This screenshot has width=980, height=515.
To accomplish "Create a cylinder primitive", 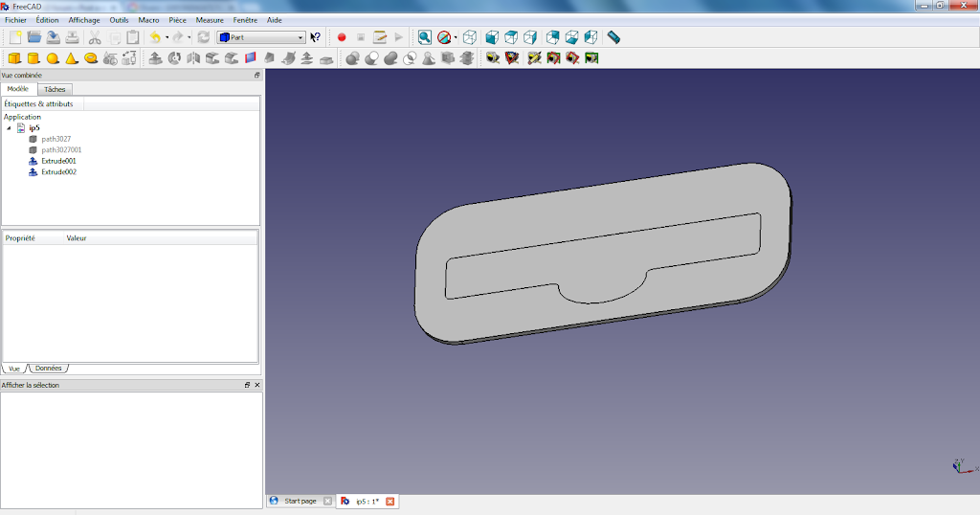I will pos(33,58).
